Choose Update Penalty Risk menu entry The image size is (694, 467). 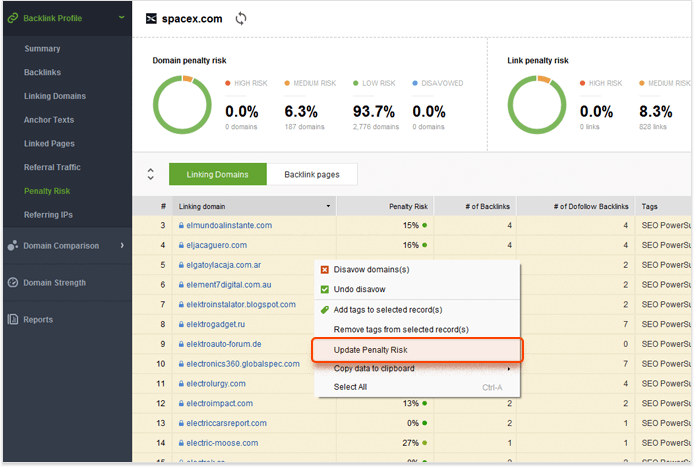click(417, 350)
